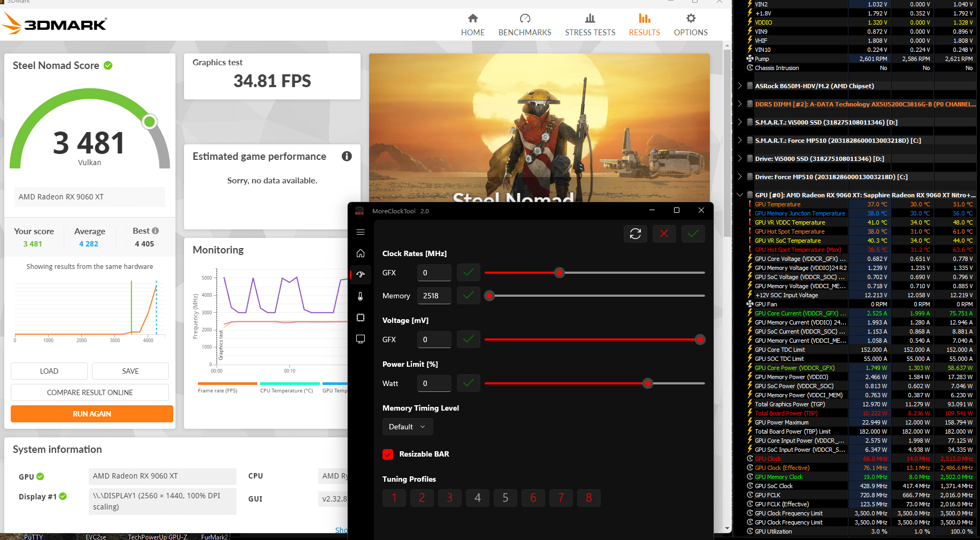The height and width of the screenshot is (540, 980).
Task: Click the Pump fan icon in sensor list
Action: tap(750, 59)
